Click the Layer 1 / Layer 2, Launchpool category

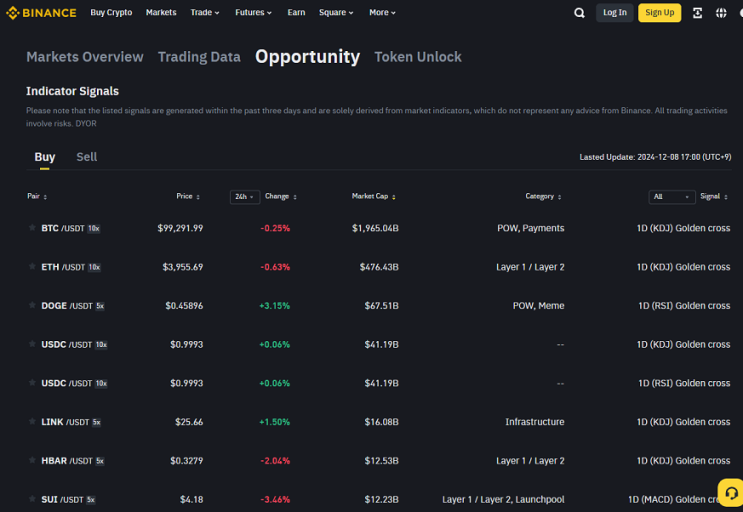click(503, 500)
